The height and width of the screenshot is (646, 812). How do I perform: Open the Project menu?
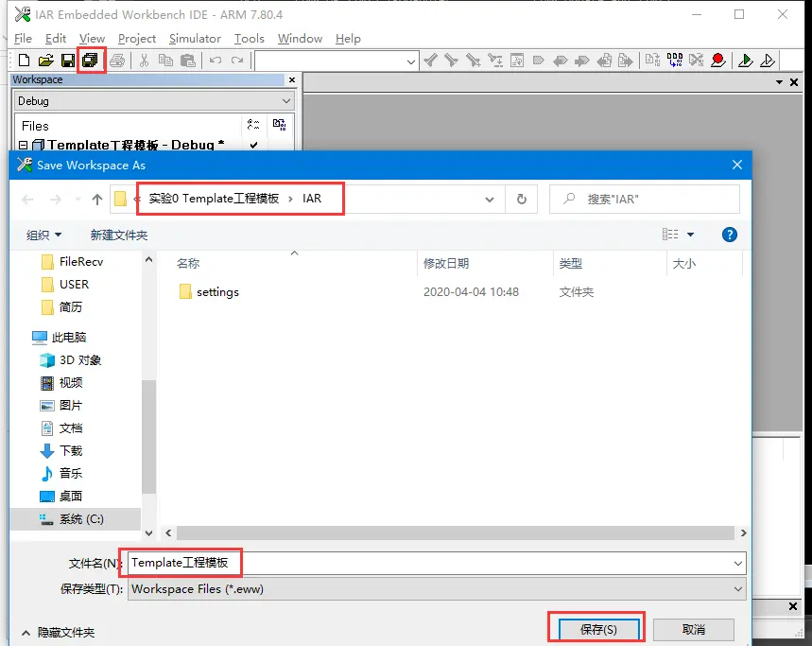tap(137, 39)
